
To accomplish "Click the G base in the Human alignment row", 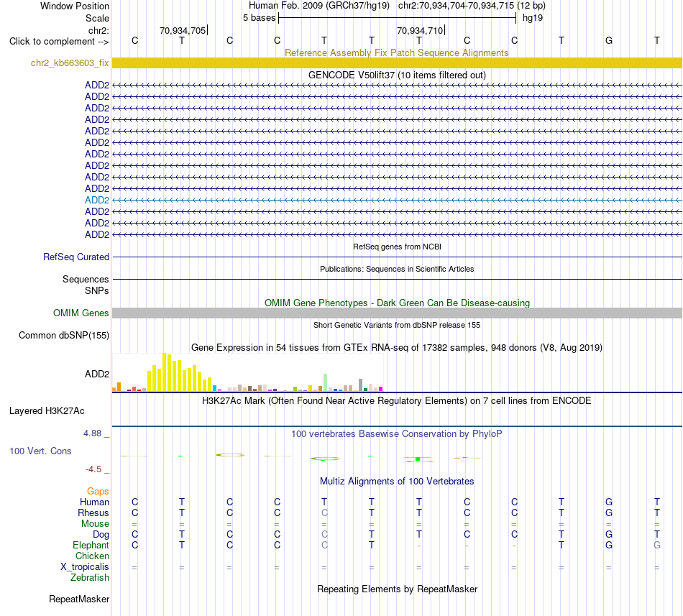I will pos(609,502).
